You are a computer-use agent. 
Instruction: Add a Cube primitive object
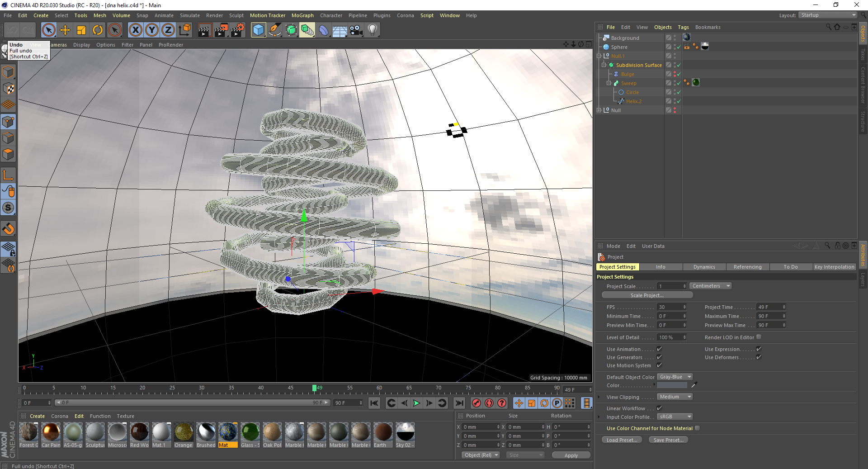pos(258,30)
